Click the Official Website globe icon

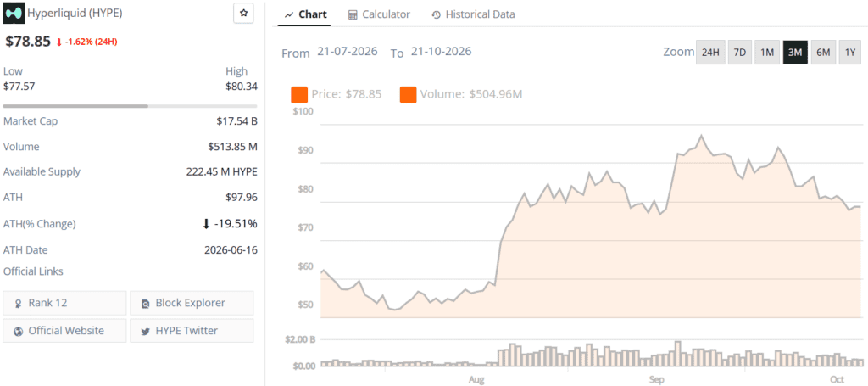(19, 331)
